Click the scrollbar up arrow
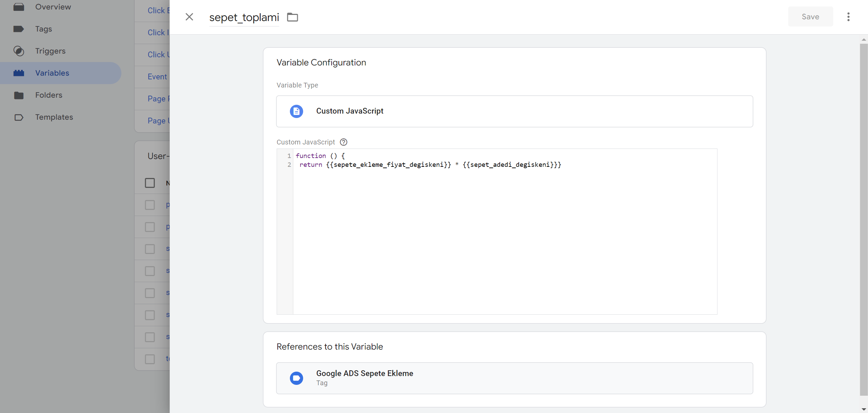 [x=864, y=40]
